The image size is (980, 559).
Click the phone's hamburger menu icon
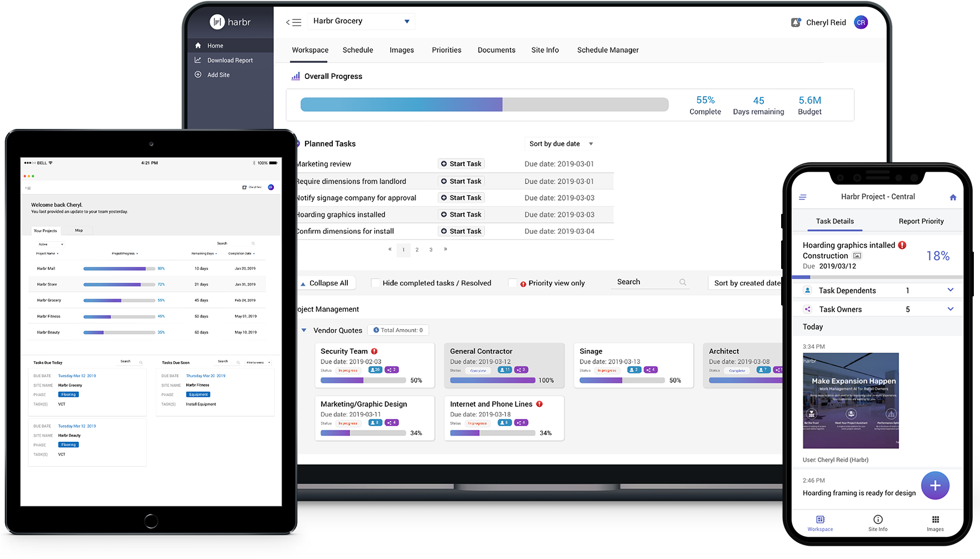[x=803, y=197]
